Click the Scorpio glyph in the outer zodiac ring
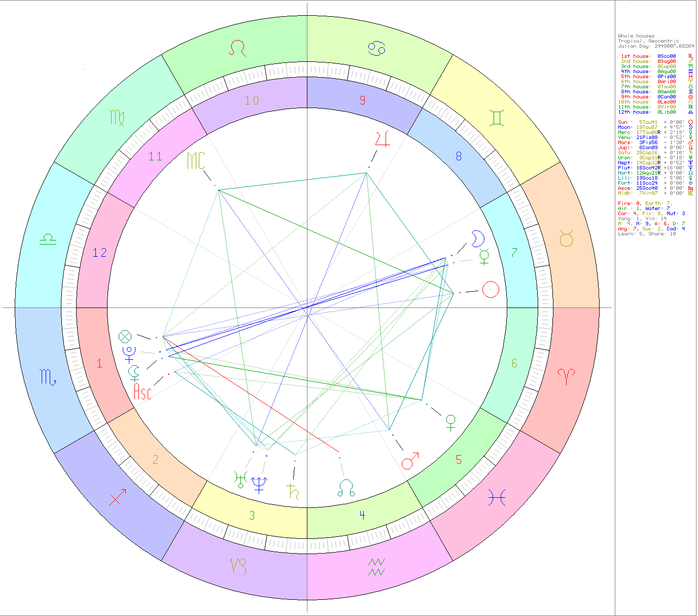Image resolution: width=698 pixels, height=616 pixels. point(48,377)
